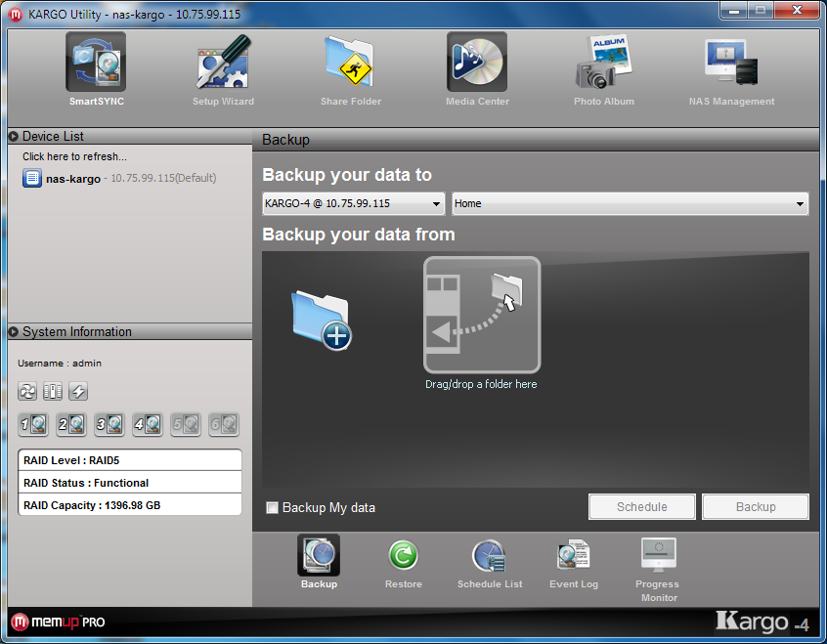The image size is (827, 644).
Task: Click the 'RAID Level : RAID5' row
Action: pos(130,460)
